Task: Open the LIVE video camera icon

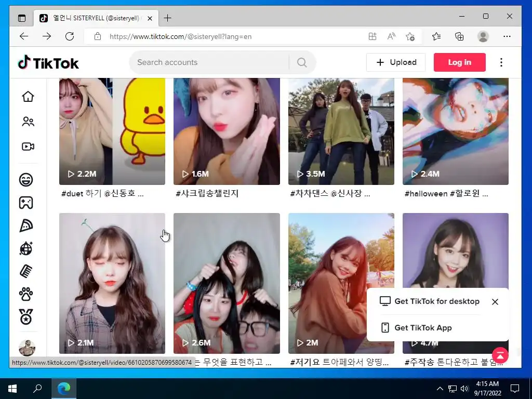Action: (28, 147)
